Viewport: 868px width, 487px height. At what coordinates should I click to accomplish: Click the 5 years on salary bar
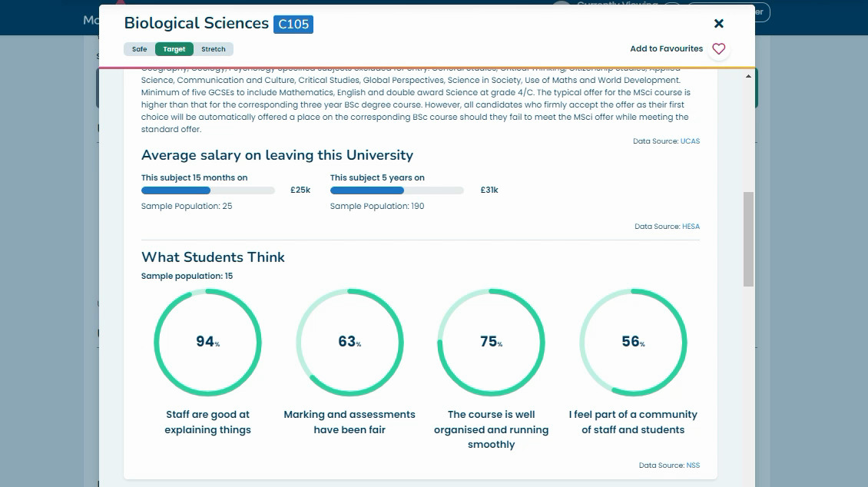point(397,190)
